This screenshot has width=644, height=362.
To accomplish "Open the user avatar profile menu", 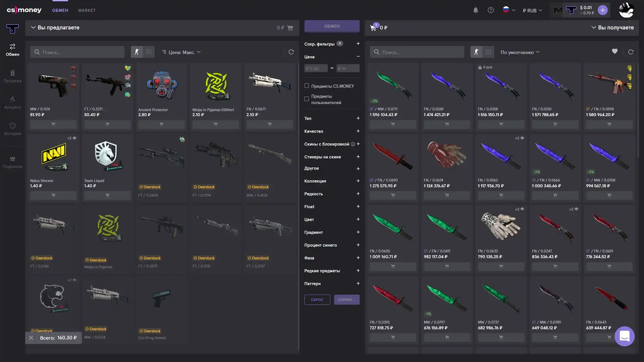I will [x=626, y=10].
